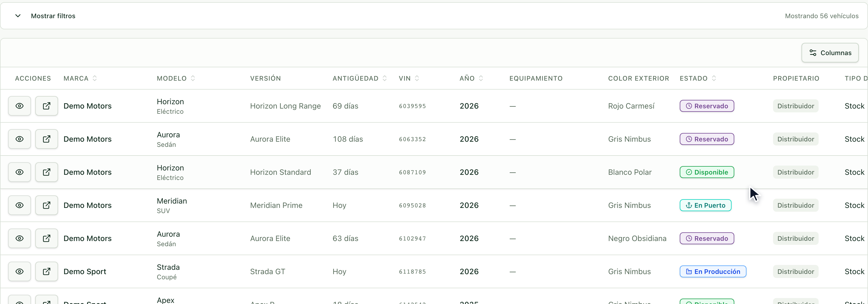View details of Horizon Long Range vehicle

[x=20, y=106]
